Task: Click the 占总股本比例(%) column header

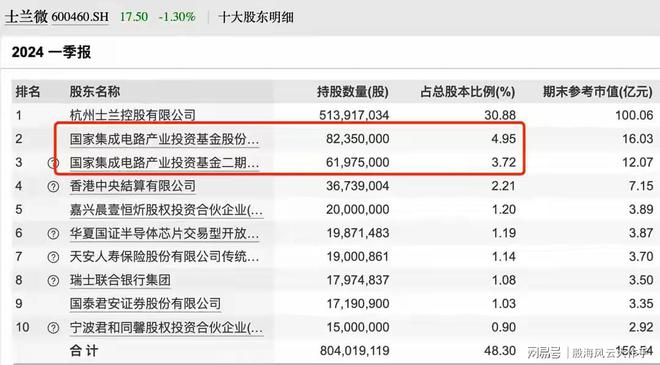Action: click(468, 91)
